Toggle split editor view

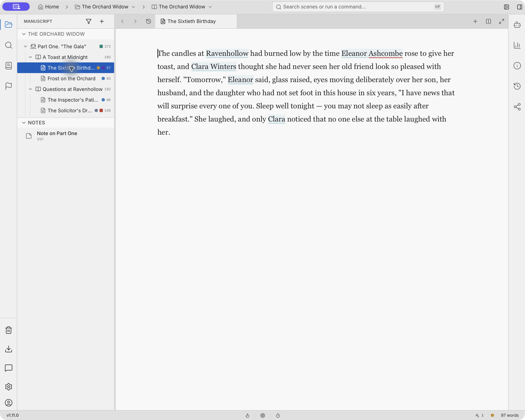point(488,21)
